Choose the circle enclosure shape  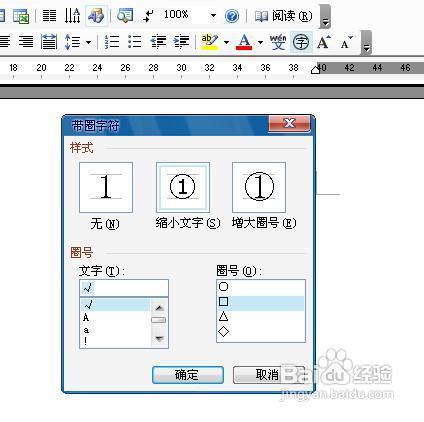[261, 287]
